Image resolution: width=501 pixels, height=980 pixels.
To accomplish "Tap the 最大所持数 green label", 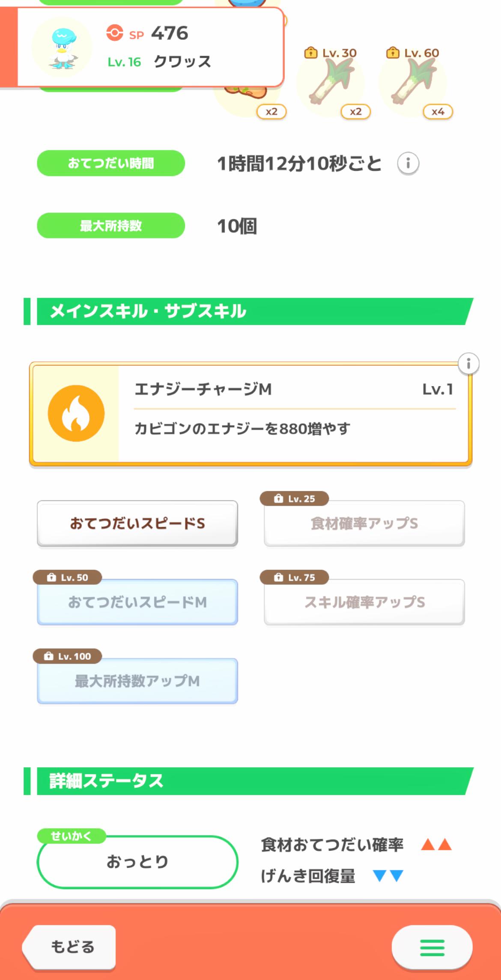I will coord(111,226).
